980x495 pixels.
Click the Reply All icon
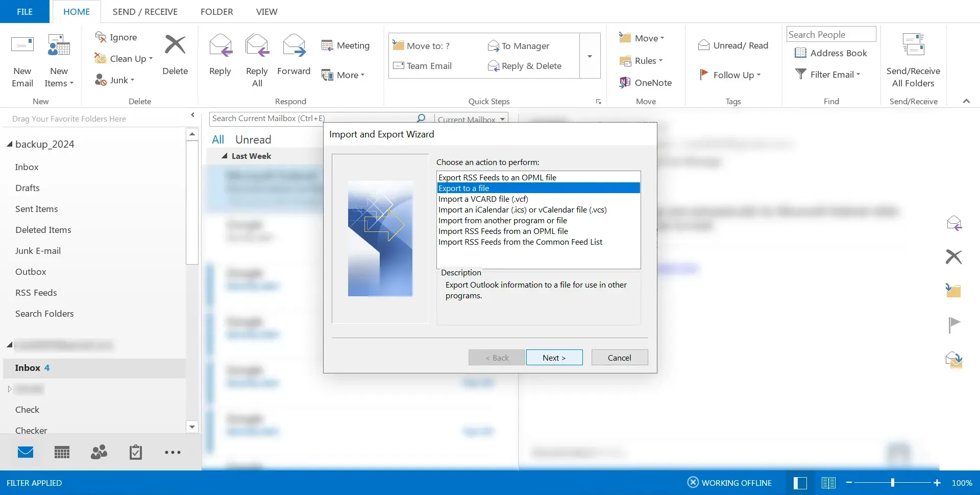[257, 45]
